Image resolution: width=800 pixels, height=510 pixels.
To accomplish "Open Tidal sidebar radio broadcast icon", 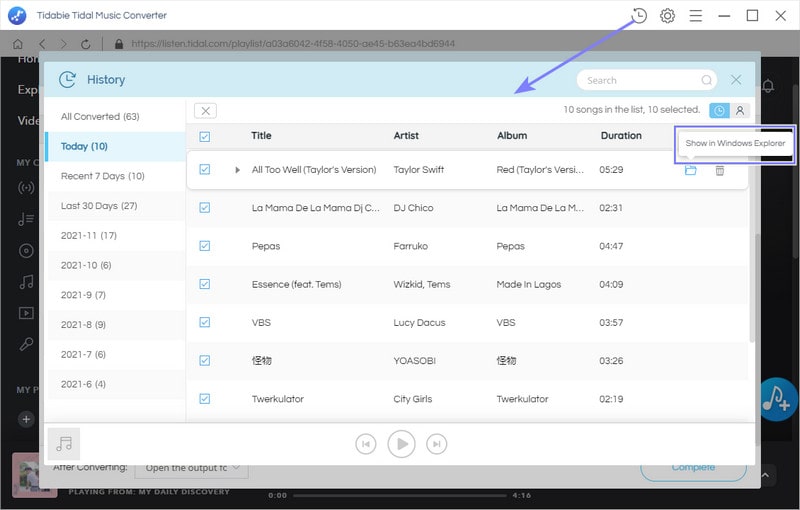I will 26,188.
